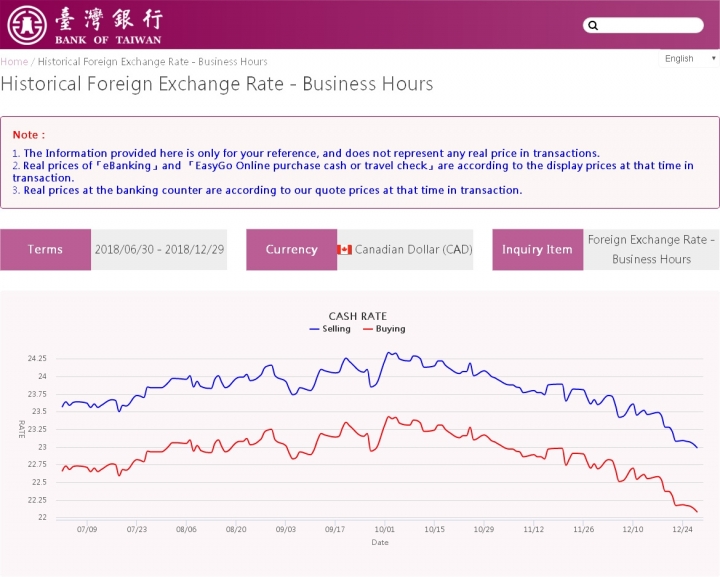
Task: Click the 07/09 date on chart axis
Action: coord(87,529)
